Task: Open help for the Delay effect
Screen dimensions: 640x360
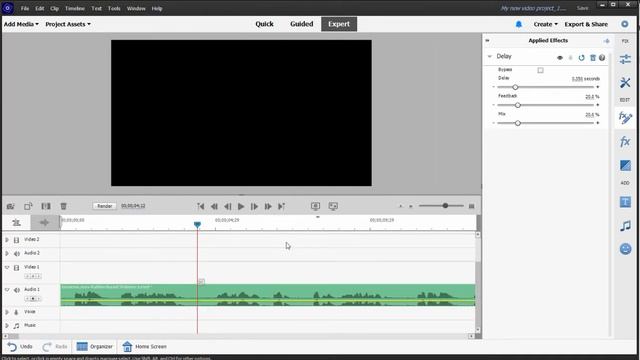Action: [602, 58]
